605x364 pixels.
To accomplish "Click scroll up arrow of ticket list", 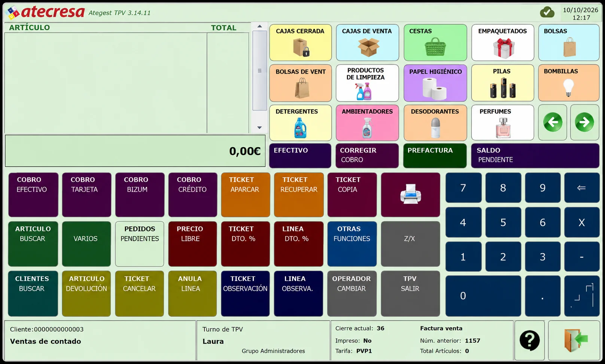I will pyautogui.click(x=259, y=27).
